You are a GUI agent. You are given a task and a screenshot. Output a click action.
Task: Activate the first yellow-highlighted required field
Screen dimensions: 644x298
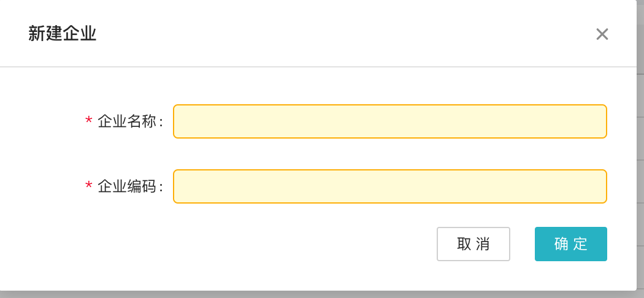(x=389, y=121)
